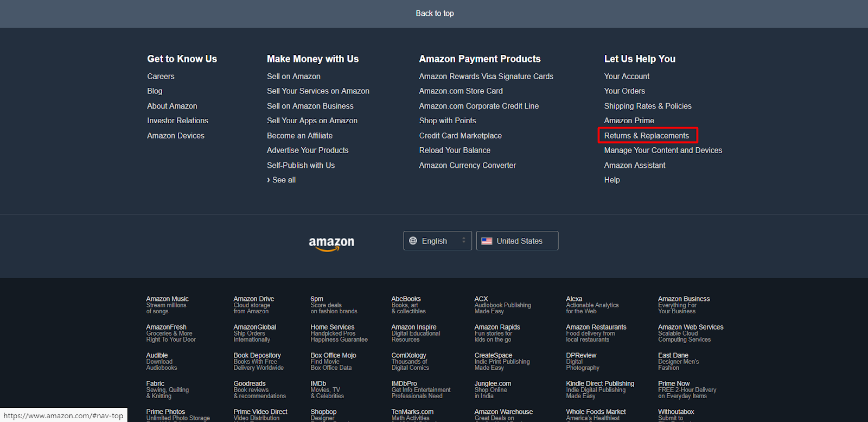Viewport: 868px width, 422px height.
Task: Open ComiXology footer link
Action: (x=410, y=361)
